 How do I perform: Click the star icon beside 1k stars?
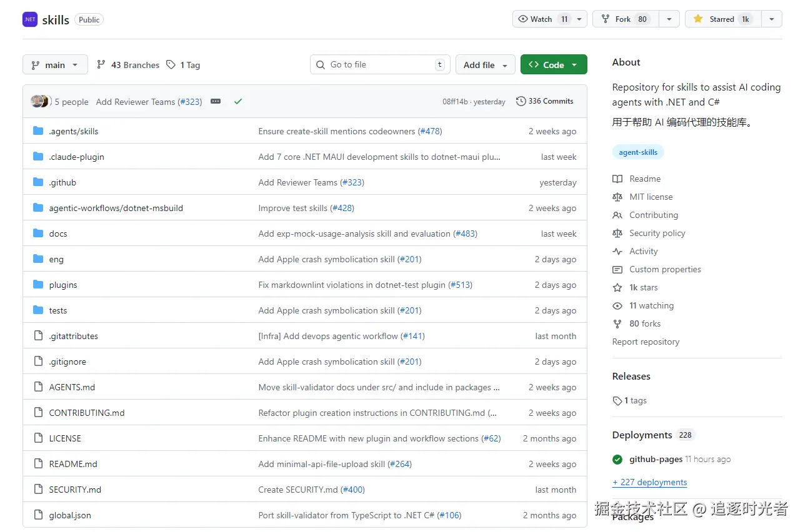pyautogui.click(x=617, y=287)
